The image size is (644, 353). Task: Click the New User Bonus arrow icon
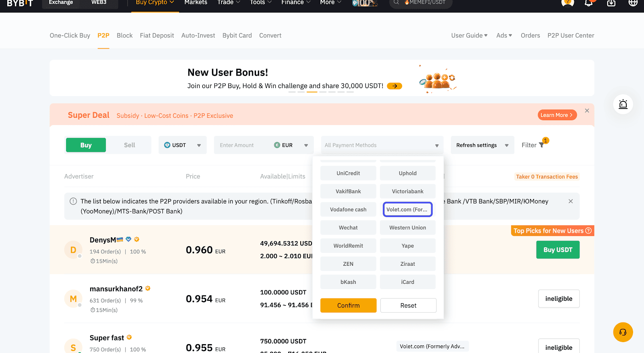tap(394, 86)
